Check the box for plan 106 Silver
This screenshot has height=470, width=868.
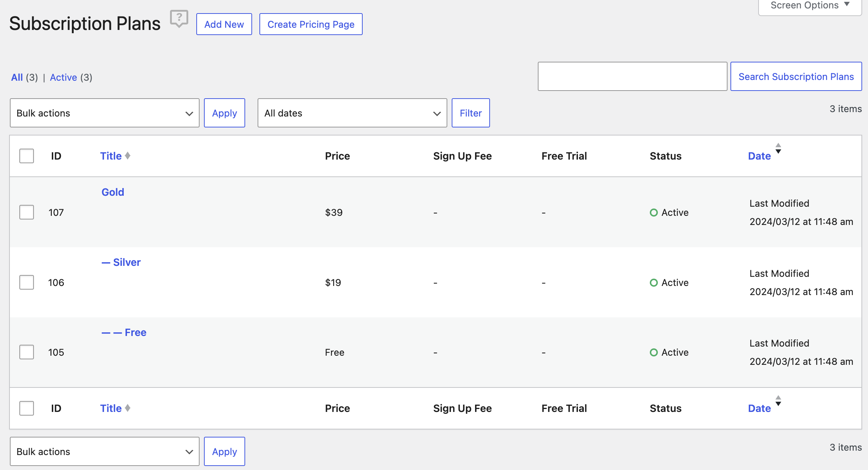tap(27, 282)
